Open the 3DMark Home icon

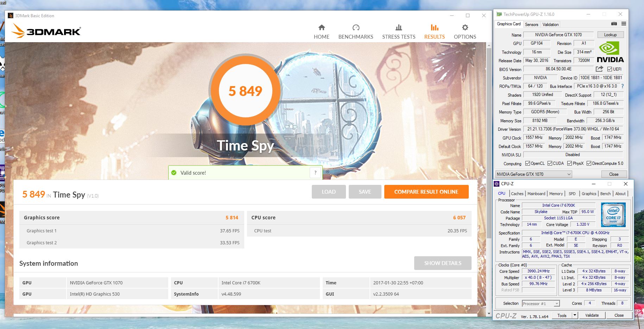coord(322,27)
